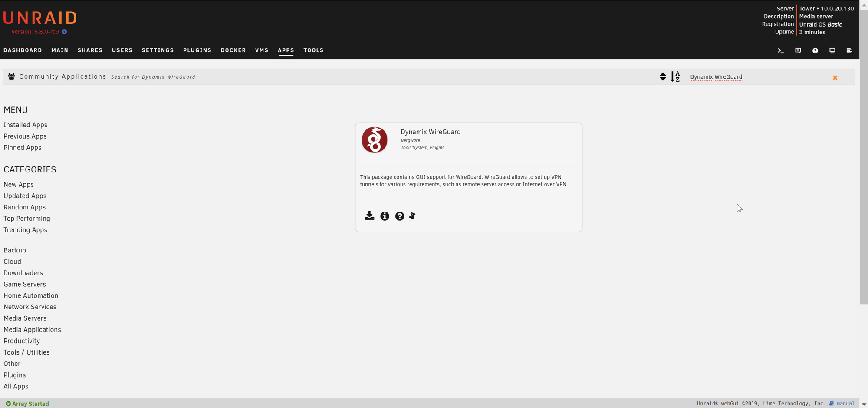Open the Dynamix WireGuard info icon

tap(385, 216)
